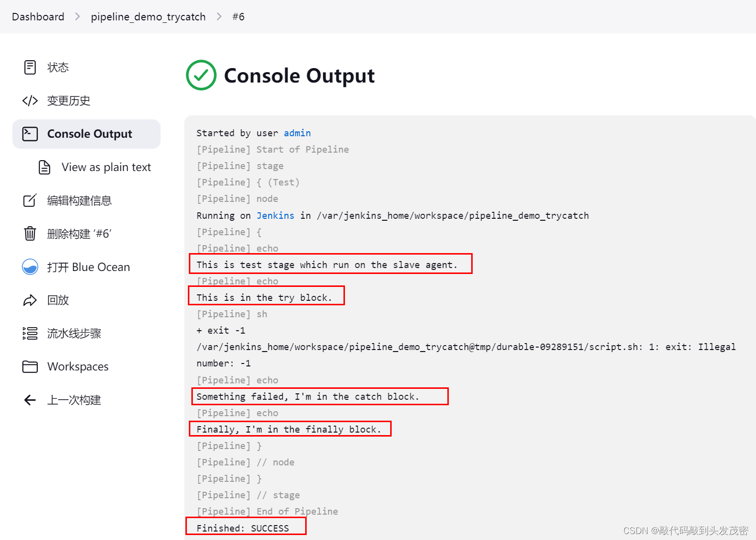The width and height of the screenshot is (756, 540).
Task: Click the replay arrow icon
Action: click(x=30, y=300)
